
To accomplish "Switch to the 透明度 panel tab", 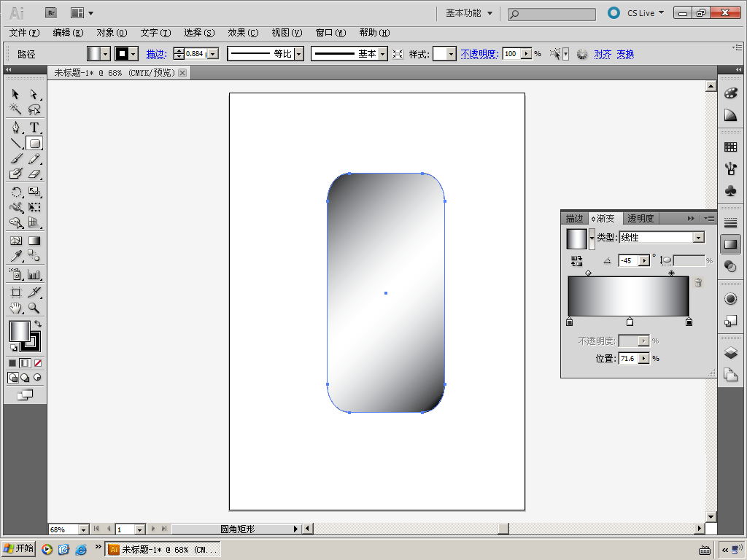I will (x=640, y=218).
